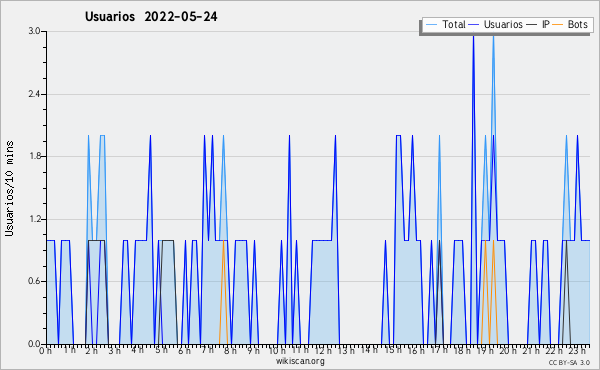The width and height of the screenshot is (600, 370).
Task: Click the 'wikiscan.org' source text
Action: [300, 361]
